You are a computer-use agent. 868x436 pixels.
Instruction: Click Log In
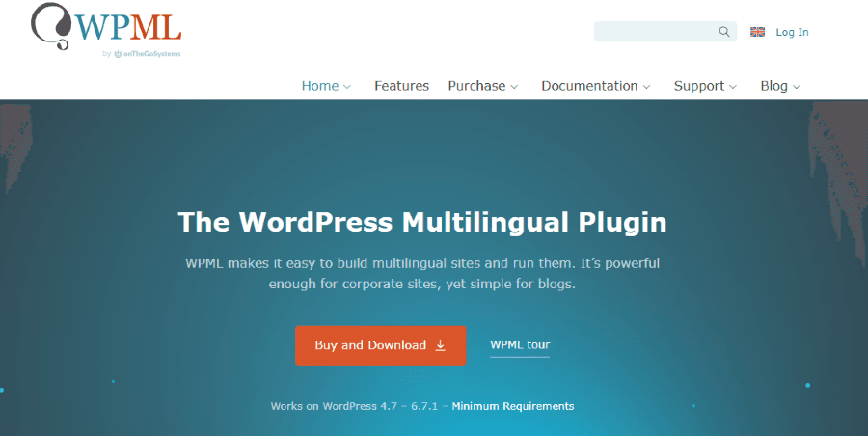pos(792,32)
